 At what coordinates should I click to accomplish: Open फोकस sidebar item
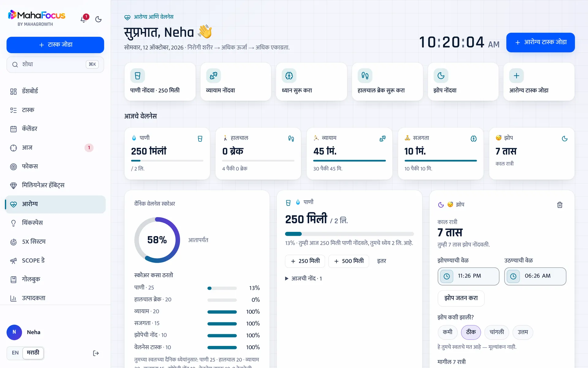coord(55,167)
